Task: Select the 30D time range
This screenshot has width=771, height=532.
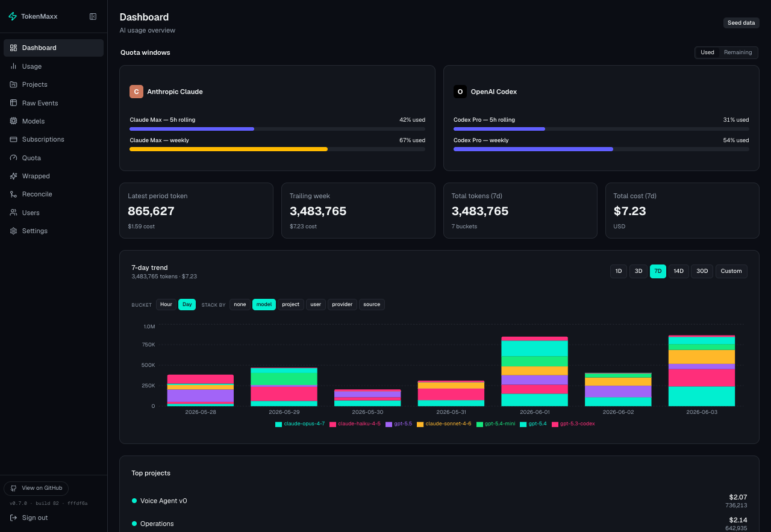Action: pyautogui.click(x=702, y=271)
